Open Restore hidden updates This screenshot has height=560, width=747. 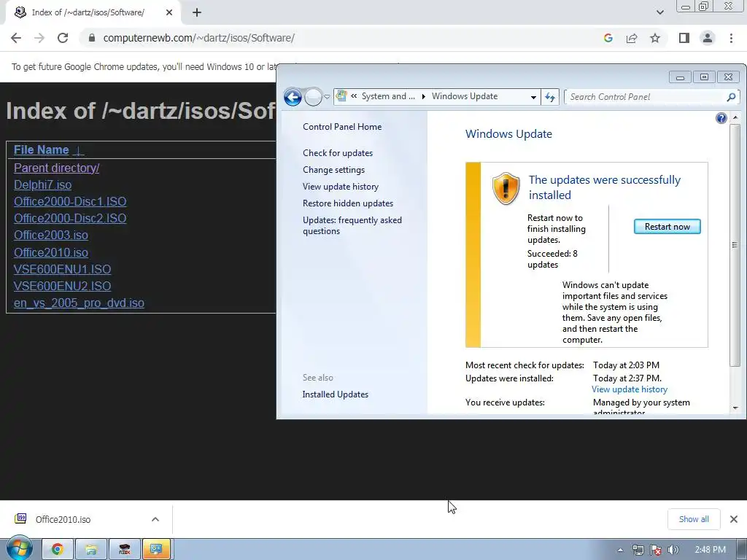(x=348, y=203)
